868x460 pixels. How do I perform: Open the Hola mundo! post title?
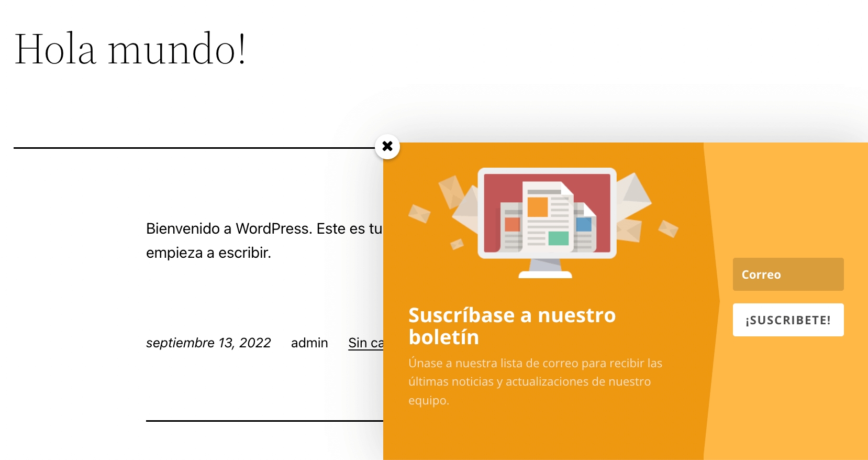130,49
